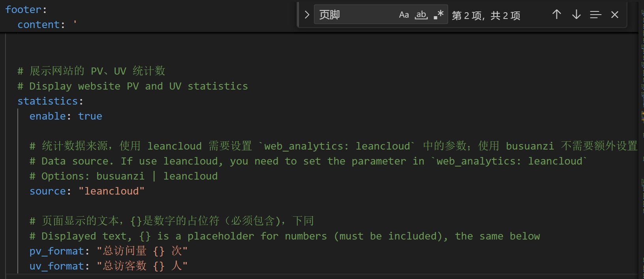Jump to next match arrow
Screen dimensions: 644x279
pyautogui.click(x=576, y=15)
